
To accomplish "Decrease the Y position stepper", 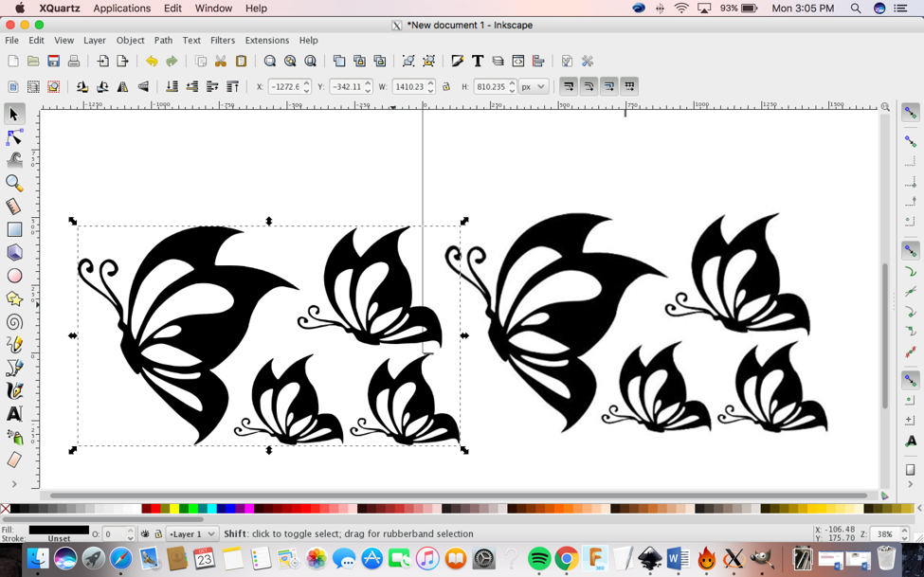I will (368, 91).
